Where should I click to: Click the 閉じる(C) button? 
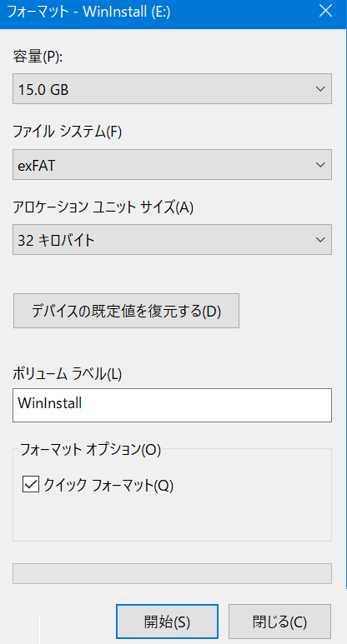click(x=279, y=622)
